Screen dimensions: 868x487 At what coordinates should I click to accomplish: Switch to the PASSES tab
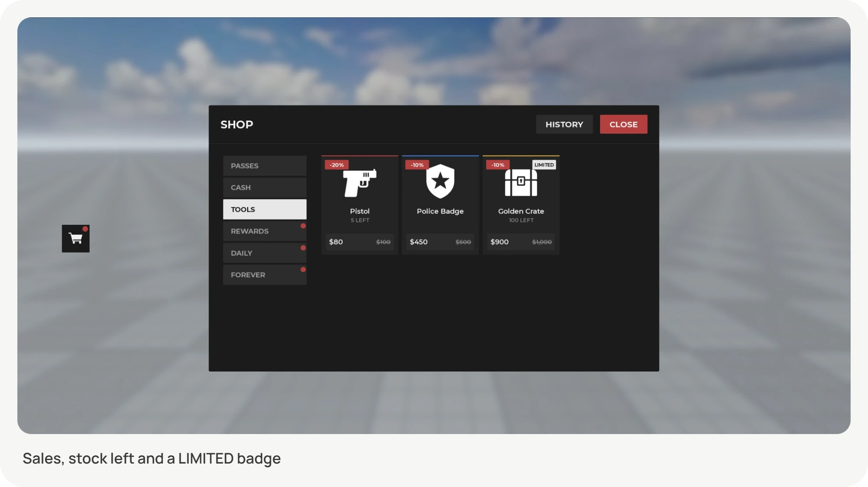(265, 166)
